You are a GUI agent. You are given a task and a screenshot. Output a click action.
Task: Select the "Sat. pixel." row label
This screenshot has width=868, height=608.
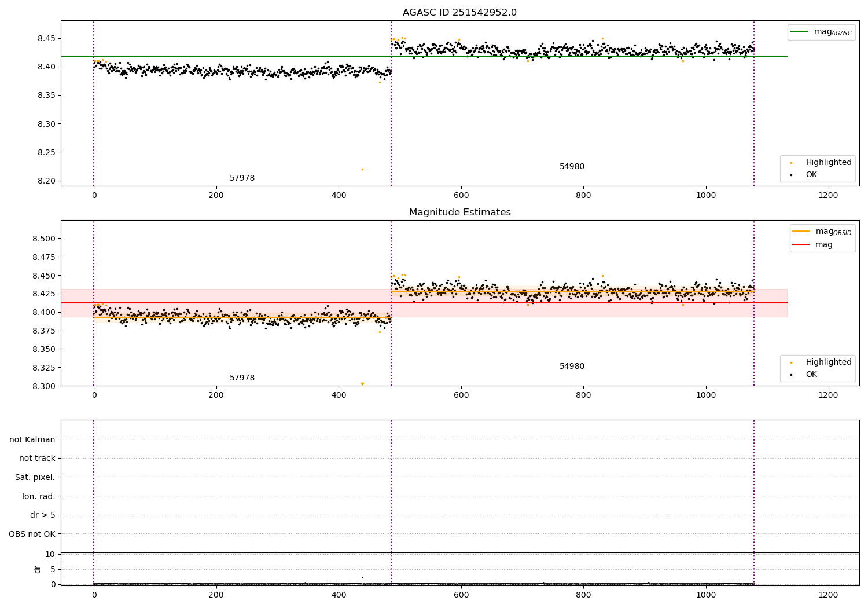(x=35, y=478)
